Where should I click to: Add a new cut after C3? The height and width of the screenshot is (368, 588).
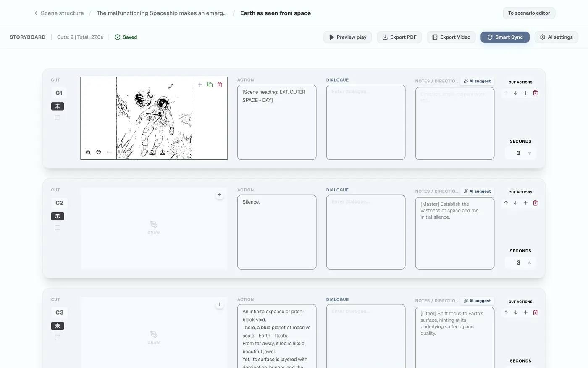525,312
